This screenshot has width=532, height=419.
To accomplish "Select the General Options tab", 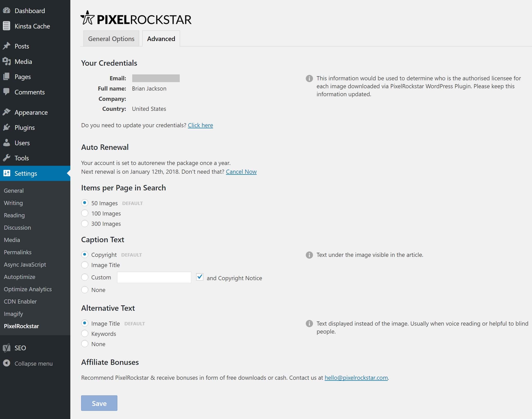I will click(x=111, y=38).
